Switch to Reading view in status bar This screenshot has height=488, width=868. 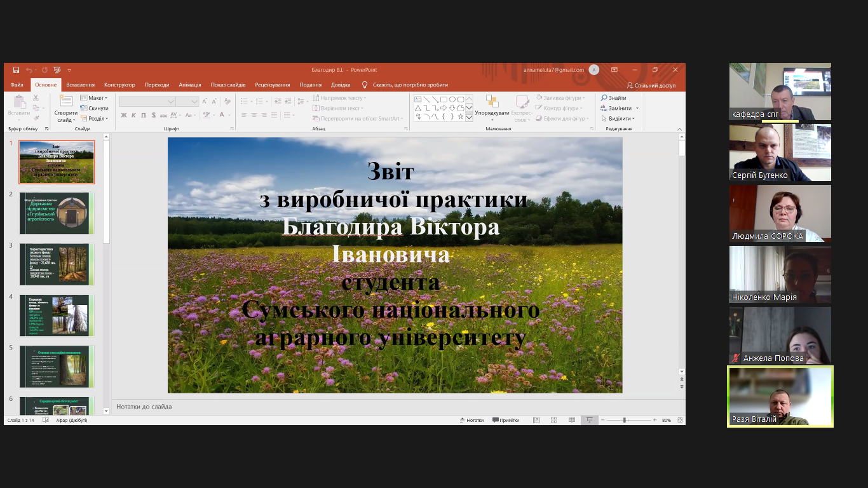(x=572, y=420)
